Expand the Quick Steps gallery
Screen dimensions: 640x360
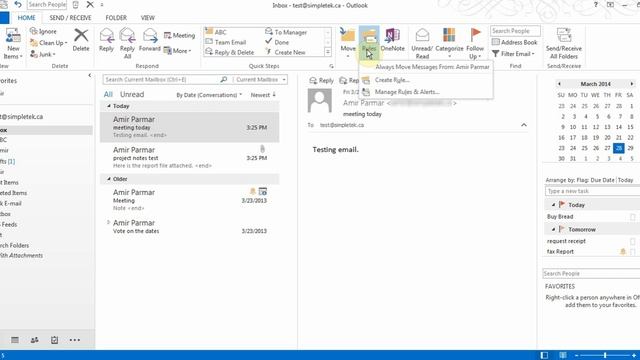point(327,52)
